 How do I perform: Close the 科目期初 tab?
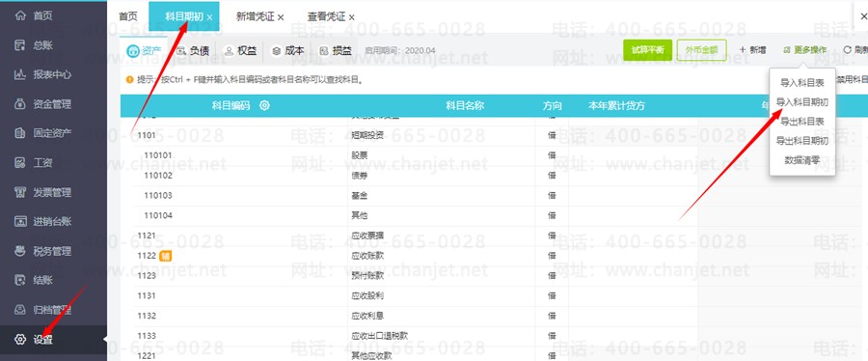tap(209, 17)
